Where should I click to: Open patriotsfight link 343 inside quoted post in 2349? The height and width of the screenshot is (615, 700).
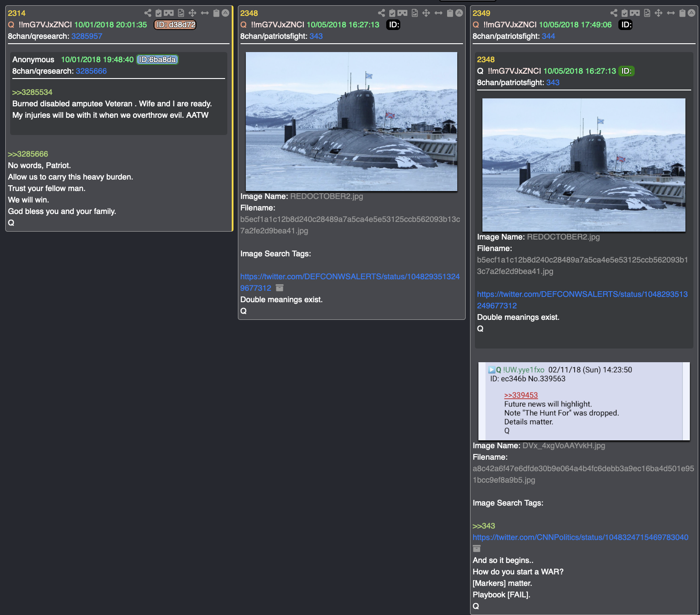pos(553,82)
